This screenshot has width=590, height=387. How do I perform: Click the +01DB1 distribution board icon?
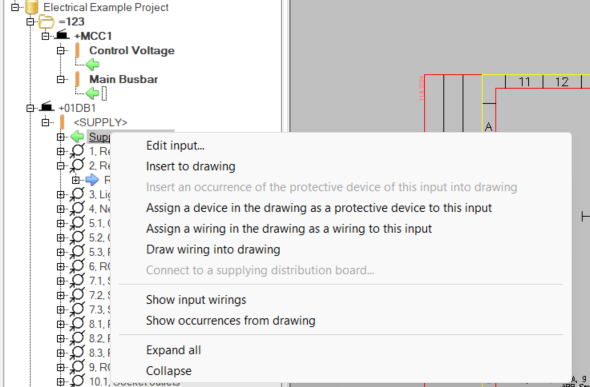coord(47,107)
